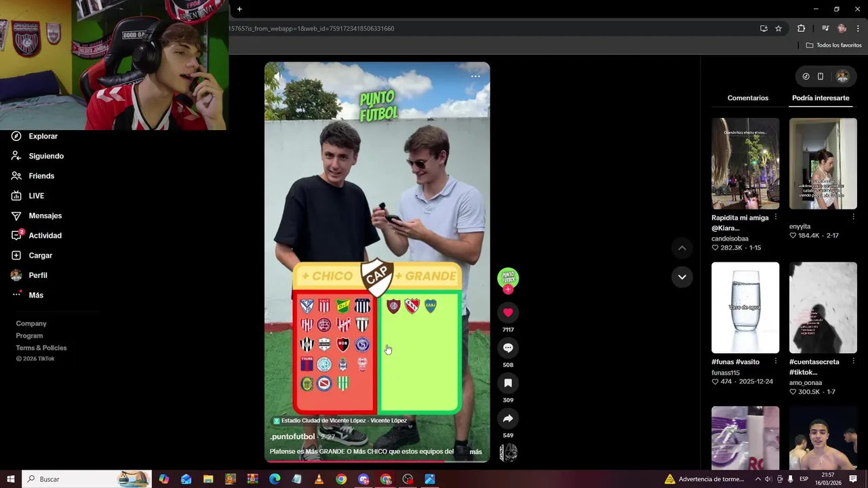Open amo_oonaa video thumbnail
Image resolution: width=868 pixels, height=488 pixels.
pos(823,308)
